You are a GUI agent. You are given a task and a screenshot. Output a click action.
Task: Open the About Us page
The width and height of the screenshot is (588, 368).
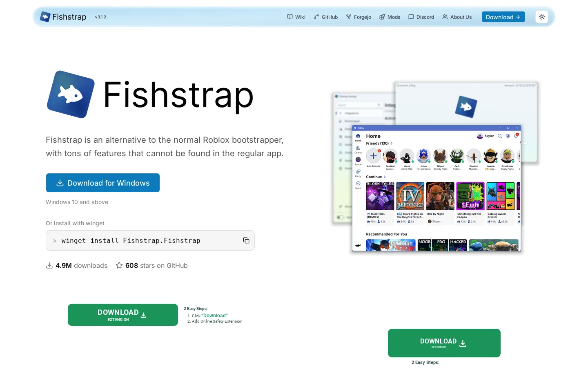[457, 17]
